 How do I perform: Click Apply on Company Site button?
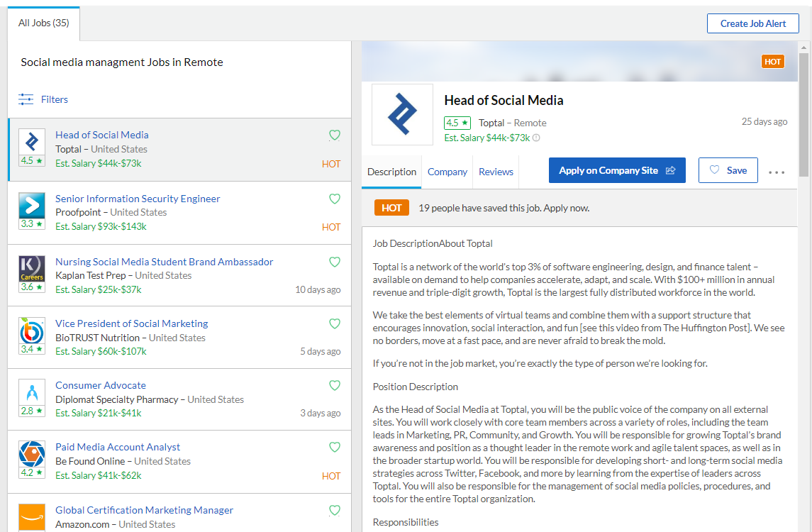[x=617, y=170]
